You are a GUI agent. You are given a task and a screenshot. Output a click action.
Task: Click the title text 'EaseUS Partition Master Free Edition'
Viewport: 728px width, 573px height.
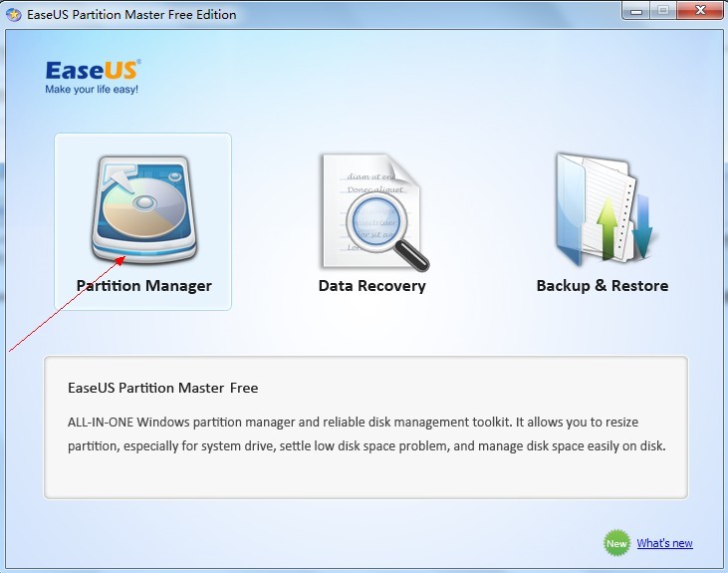(131, 14)
